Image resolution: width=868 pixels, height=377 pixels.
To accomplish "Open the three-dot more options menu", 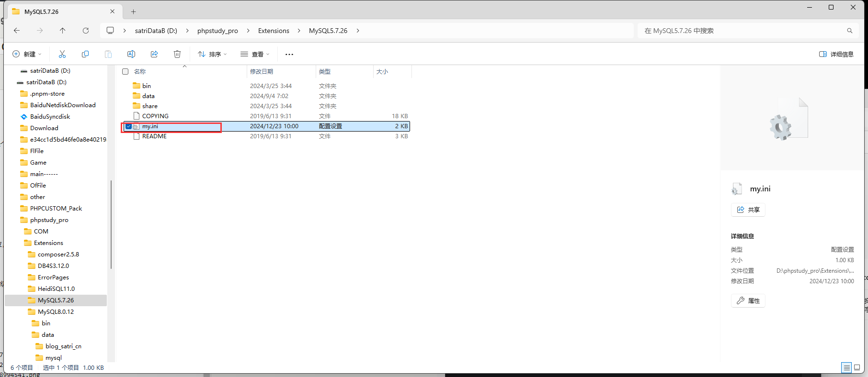I will click(x=289, y=54).
